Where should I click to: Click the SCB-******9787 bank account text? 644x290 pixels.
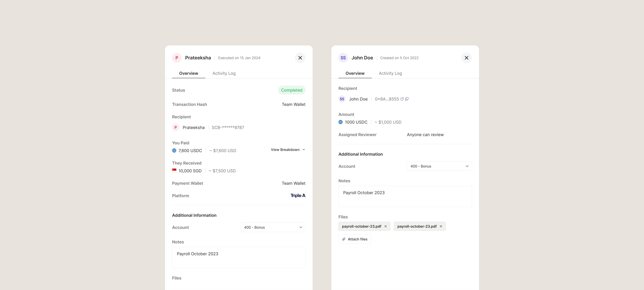click(x=228, y=127)
